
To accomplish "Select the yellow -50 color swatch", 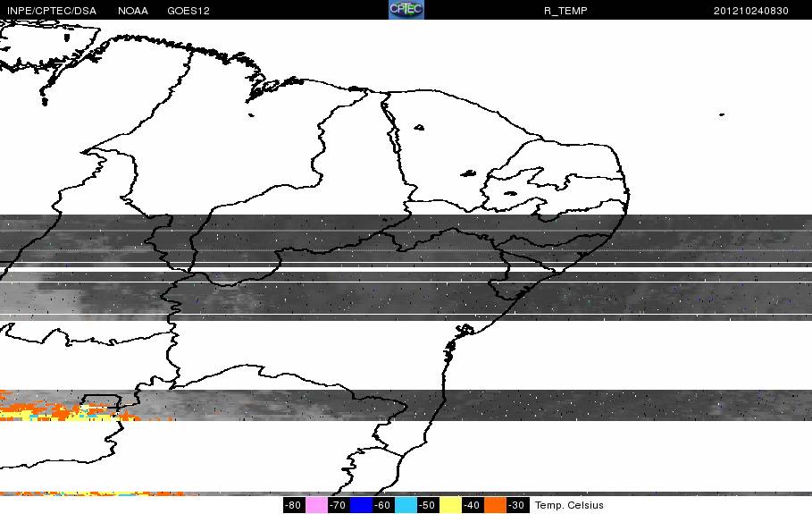I will (x=450, y=505).
